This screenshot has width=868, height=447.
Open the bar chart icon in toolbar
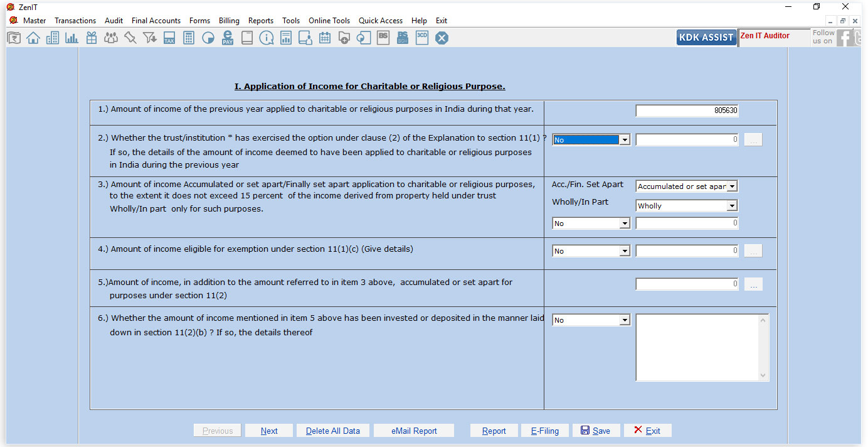pyautogui.click(x=72, y=38)
